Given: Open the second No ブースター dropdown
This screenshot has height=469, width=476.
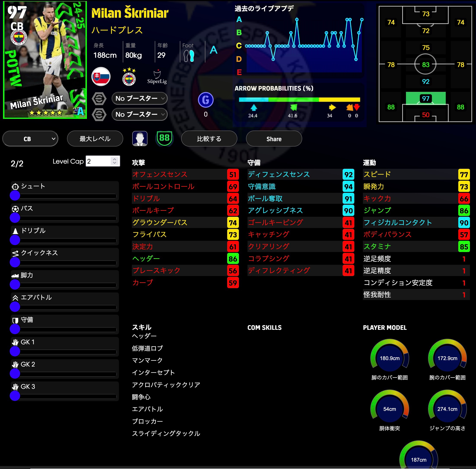Looking at the screenshot, I should tap(139, 115).
